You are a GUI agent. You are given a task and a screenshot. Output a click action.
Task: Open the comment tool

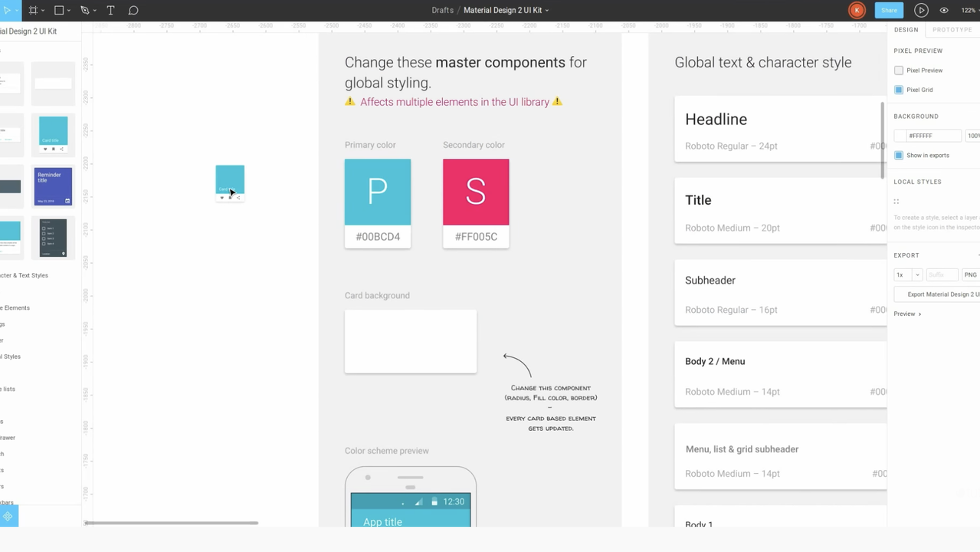[133, 10]
